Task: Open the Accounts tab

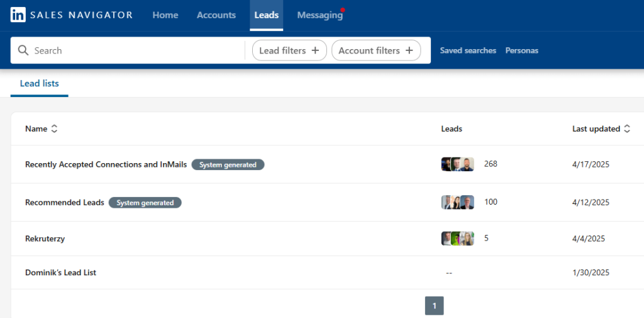Action: (216, 15)
